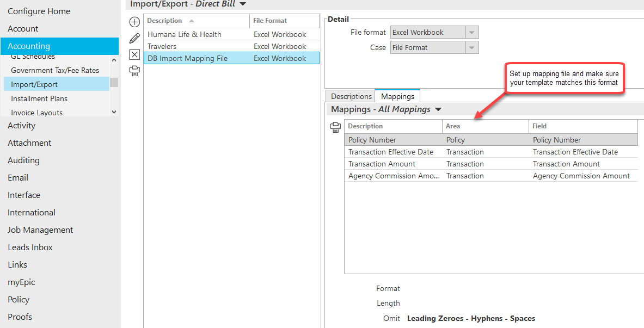Open the Policy configuration section
Viewport: 644px width, 328px height.
19,300
